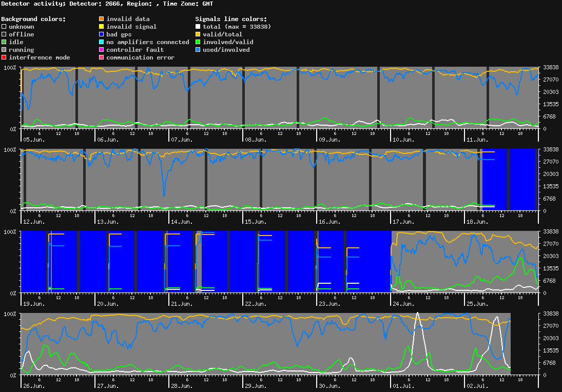Click the 12.Jun. date label
Image resolution: width=562 pixels, height=392 pixels.
pos(34,222)
